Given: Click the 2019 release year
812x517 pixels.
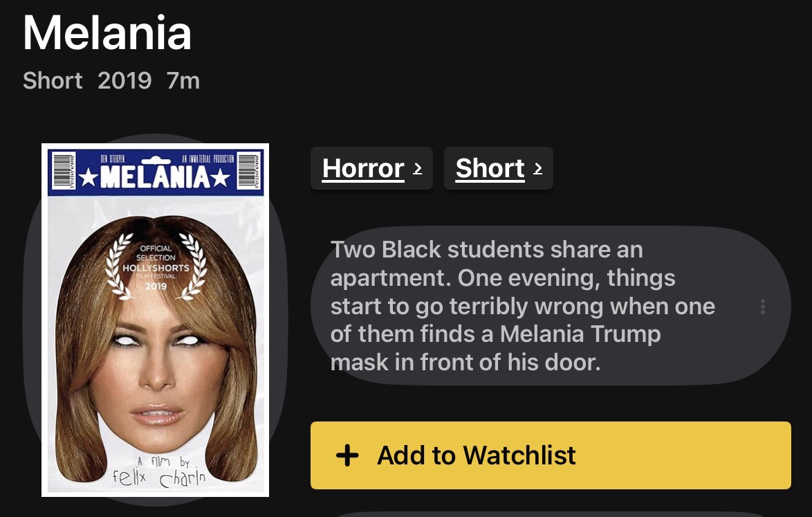Looking at the screenshot, I should 124,81.
